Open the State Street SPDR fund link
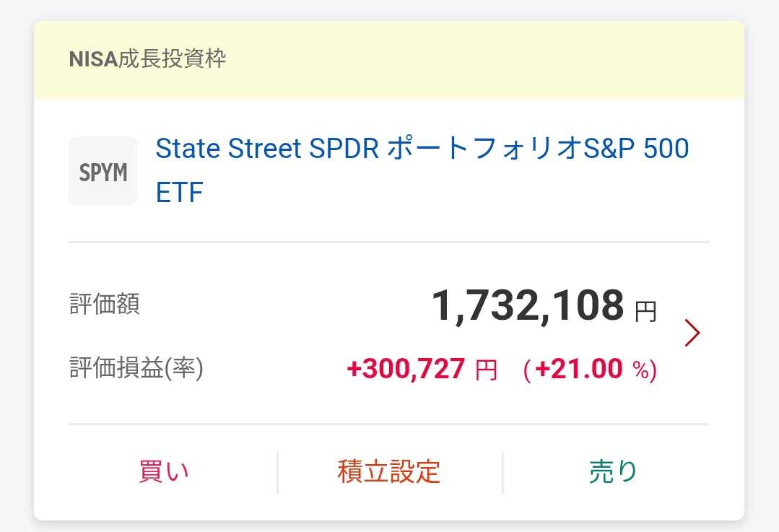This screenshot has height=532, width=779. [422, 149]
